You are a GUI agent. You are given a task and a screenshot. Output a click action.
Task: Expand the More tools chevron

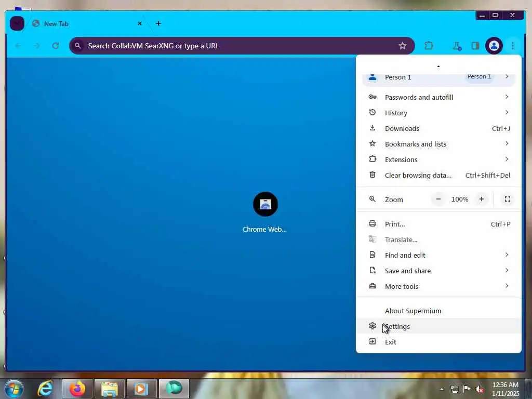tap(507, 286)
